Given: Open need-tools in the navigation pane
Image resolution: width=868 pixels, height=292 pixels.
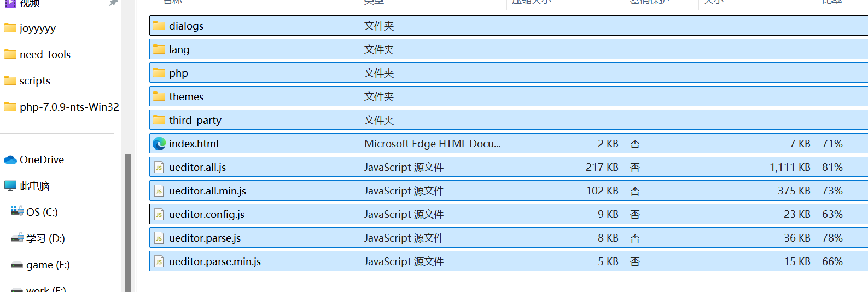Looking at the screenshot, I should point(45,54).
